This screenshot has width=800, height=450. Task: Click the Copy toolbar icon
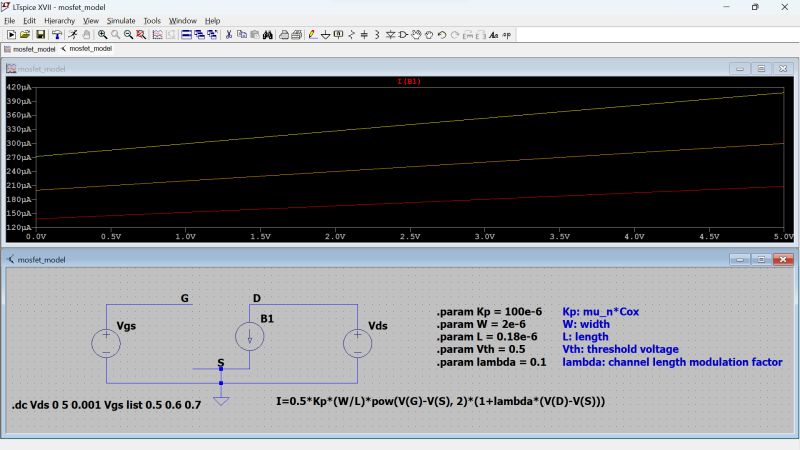coord(242,35)
